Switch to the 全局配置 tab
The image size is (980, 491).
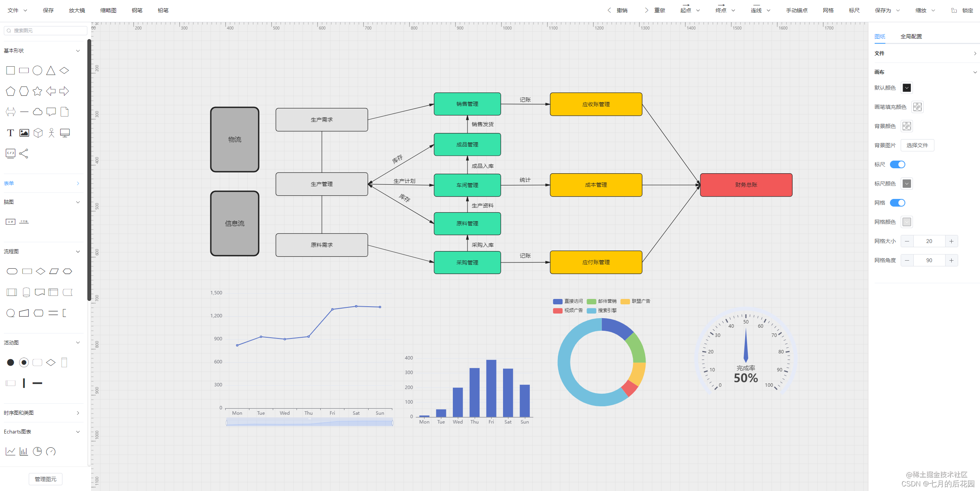coord(911,36)
